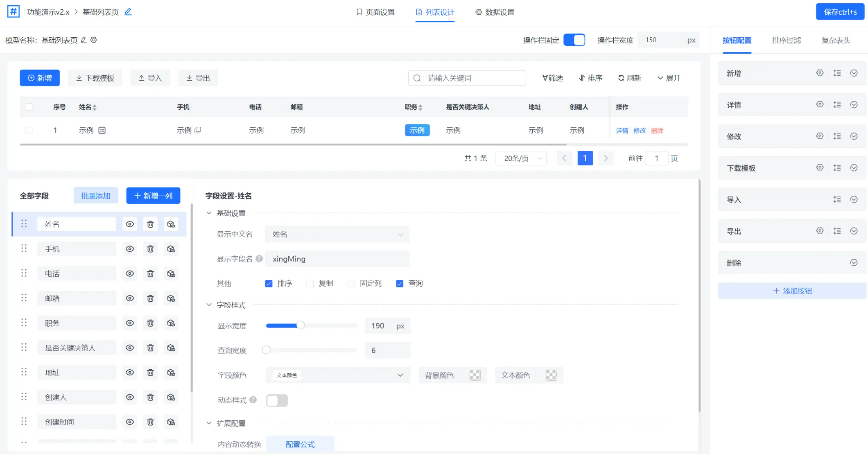Switch to the 数据设置 tab
The image size is (868, 454).
pos(495,12)
